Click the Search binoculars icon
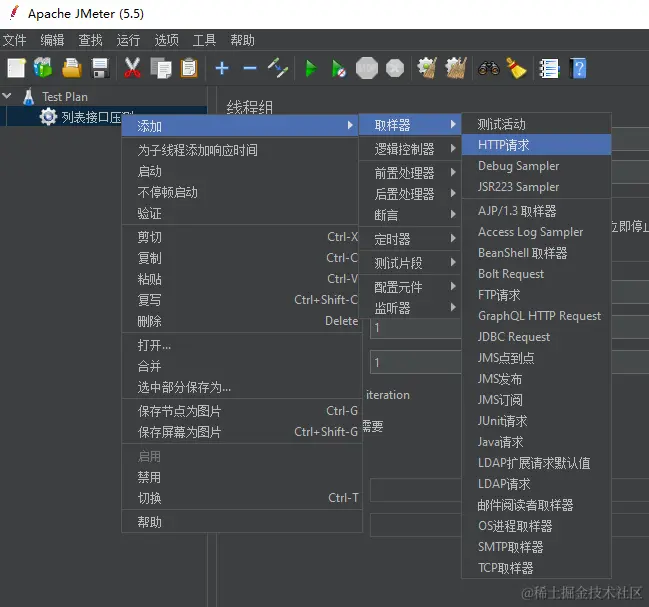This screenshot has width=649, height=607. 488,68
